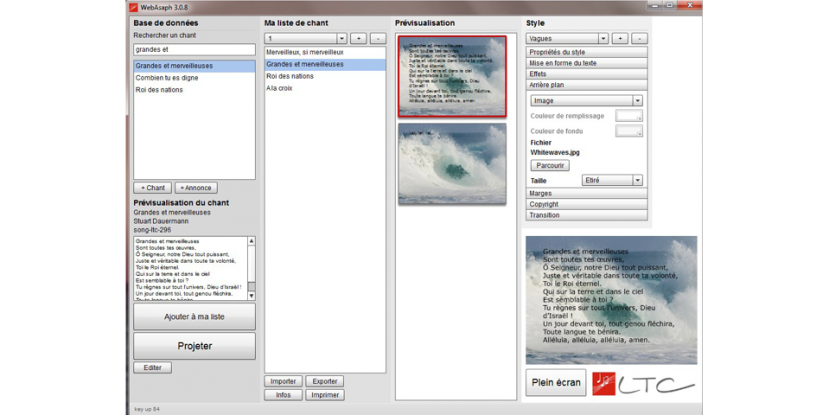Expand the 'Marges' section

coord(587,193)
